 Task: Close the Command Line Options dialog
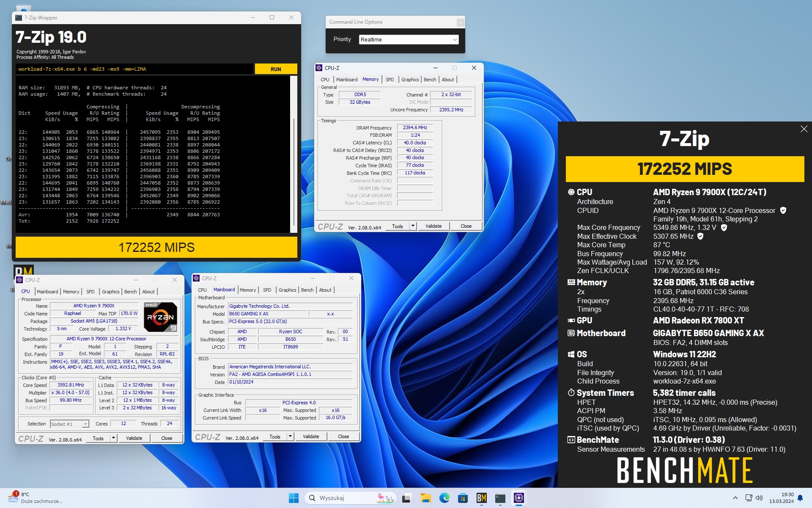[460, 22]
